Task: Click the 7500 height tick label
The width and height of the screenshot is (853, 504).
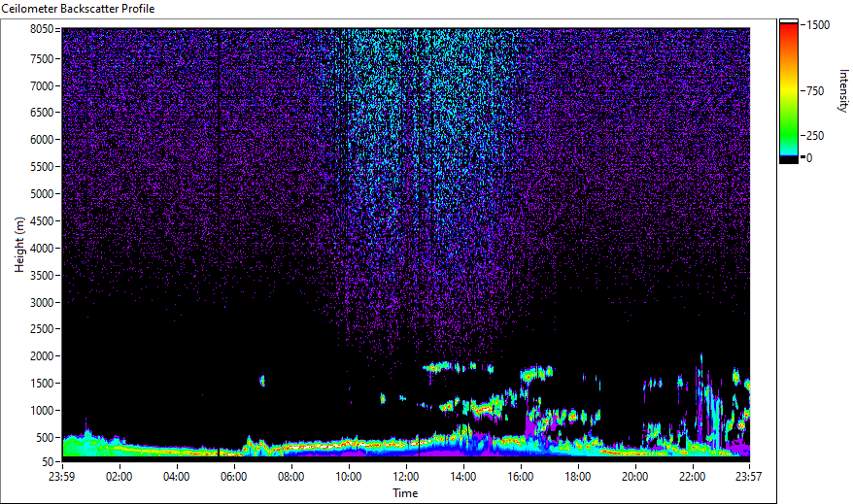Action: [x=42, y=58]
